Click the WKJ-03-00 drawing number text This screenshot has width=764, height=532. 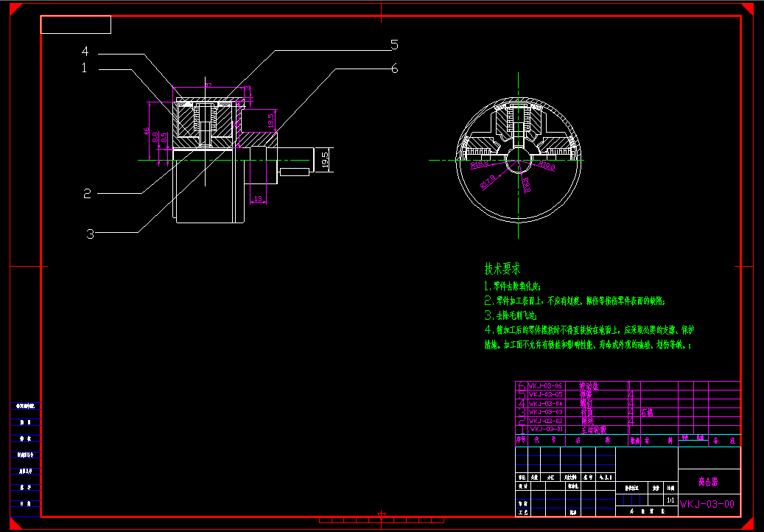click(707, 504)
